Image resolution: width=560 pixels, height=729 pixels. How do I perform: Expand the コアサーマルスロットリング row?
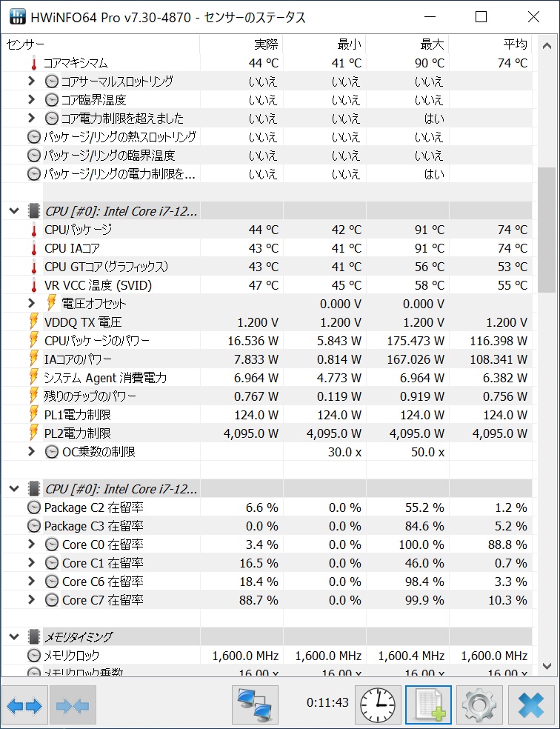coord(31,81)
